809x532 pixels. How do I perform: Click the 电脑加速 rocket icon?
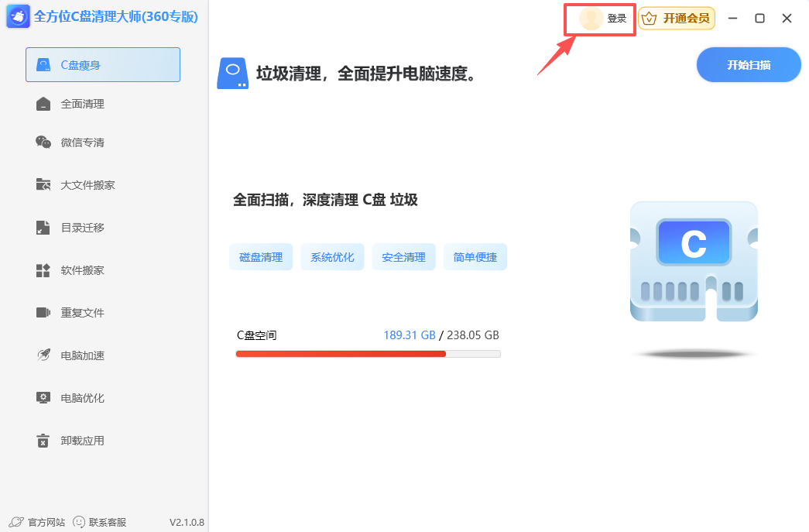(43, 355)
